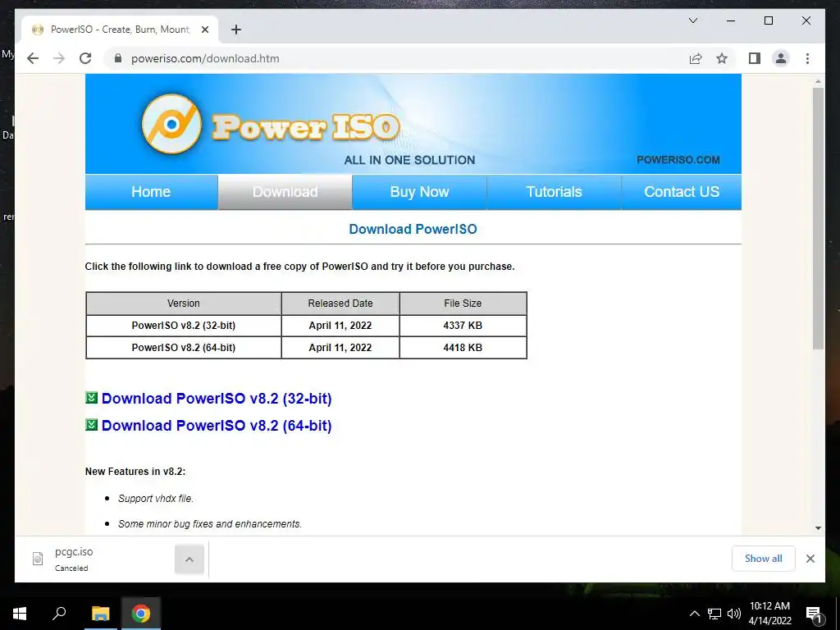840x630 pixels.
Task: Bookmark this page with the star icon
Action: click(x=722, y=58)
